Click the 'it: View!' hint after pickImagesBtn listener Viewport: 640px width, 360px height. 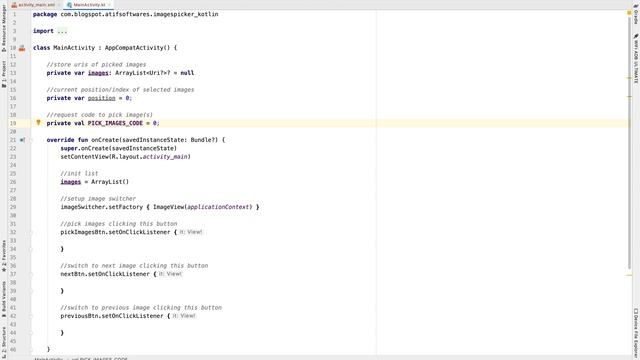point(191,232)
